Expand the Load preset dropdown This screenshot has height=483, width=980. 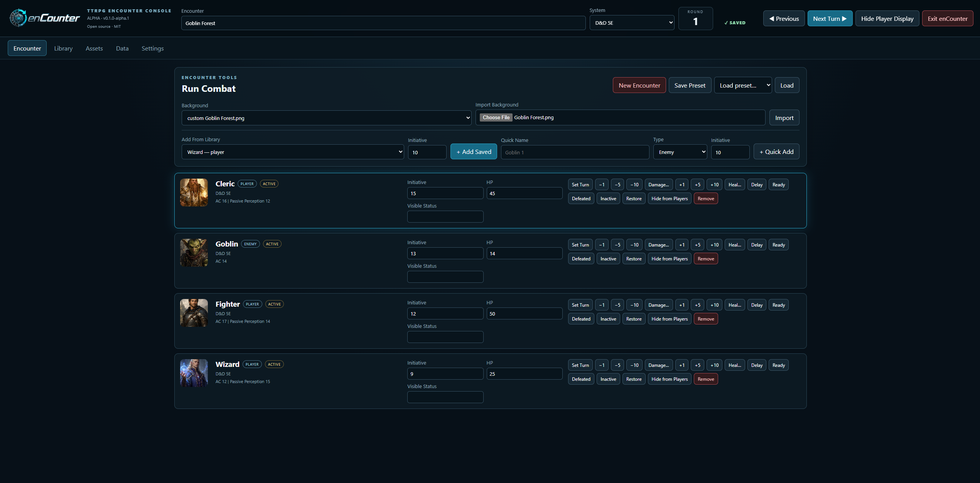pyautogui.click(x=743, y=85)
